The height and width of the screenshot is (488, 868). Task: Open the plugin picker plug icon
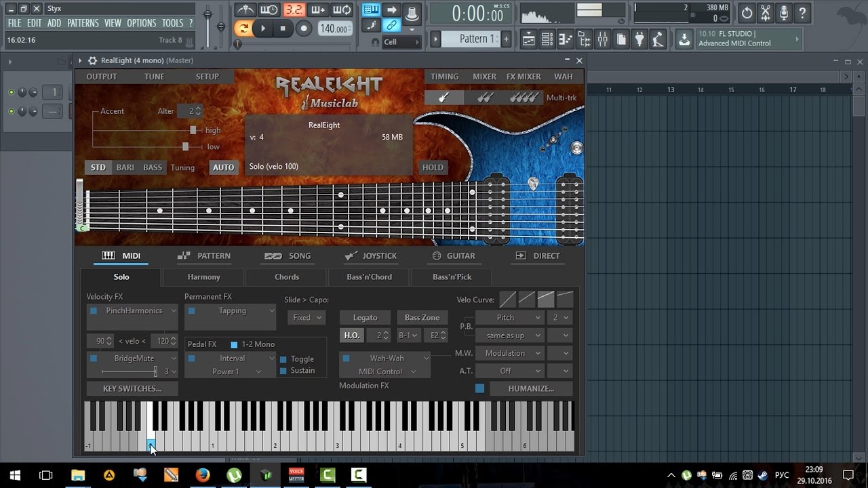pyautogui.click(x=639, y=40)
